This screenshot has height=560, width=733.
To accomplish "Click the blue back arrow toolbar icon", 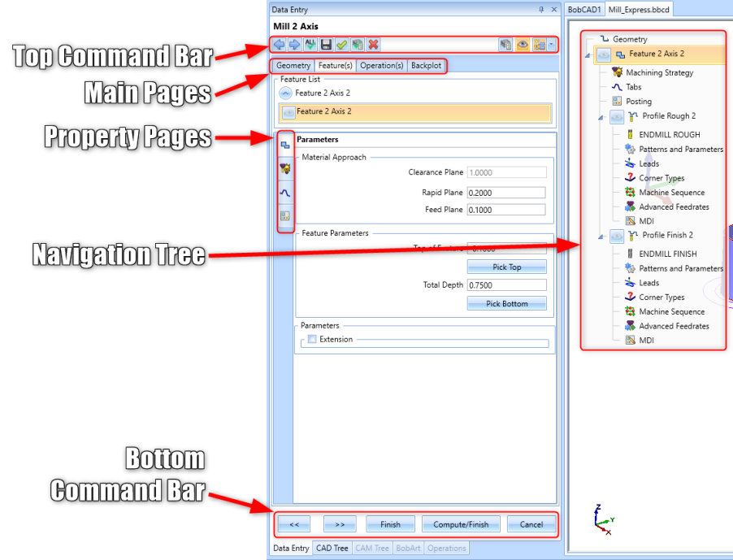I will coord(280,45).
